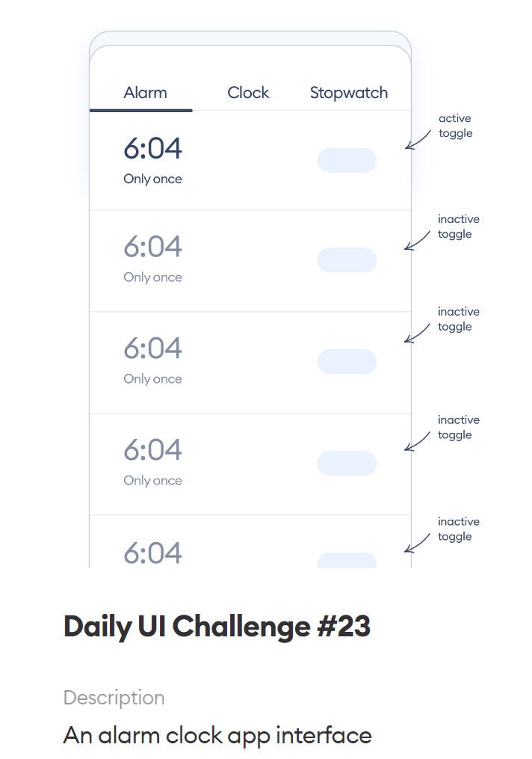Click the "Daily UI Challenge #23" heading
This screenshot has width=532, height=759.
217,627
